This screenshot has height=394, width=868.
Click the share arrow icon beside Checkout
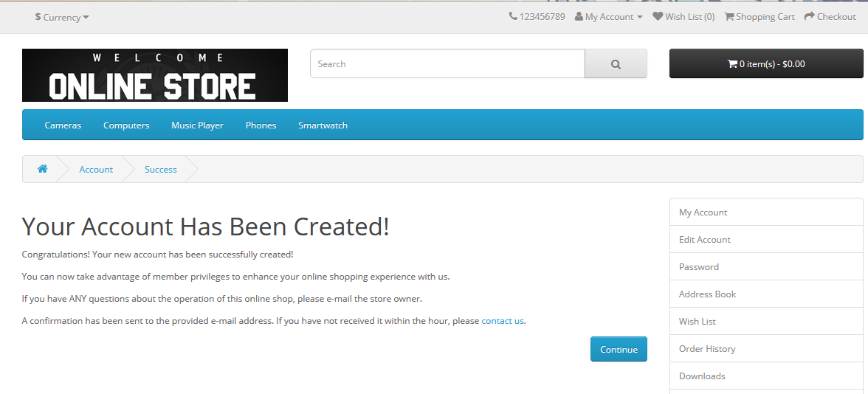809,16
